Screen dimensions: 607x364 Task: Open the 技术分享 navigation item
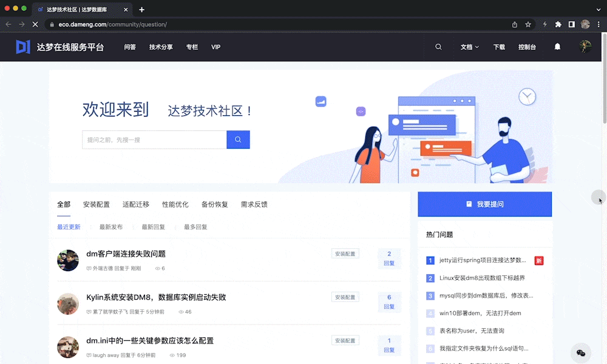point(161,47)
